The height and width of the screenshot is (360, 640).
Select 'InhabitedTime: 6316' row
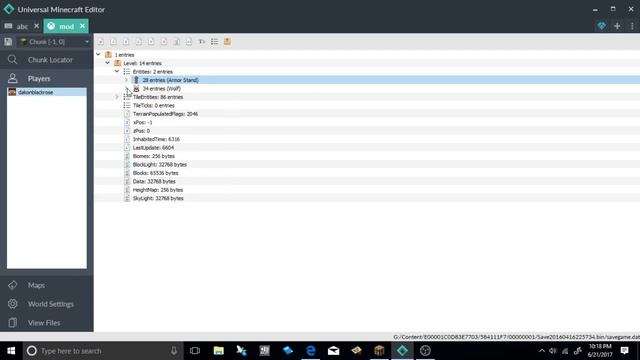[x=367, y=139]
